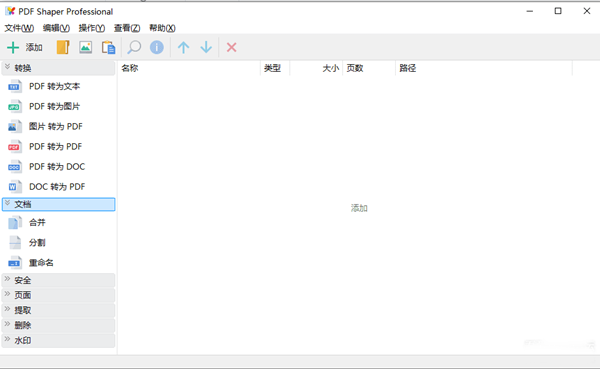Open the 查看(Z) menu
Screen dimensions: 600x369
127,28
